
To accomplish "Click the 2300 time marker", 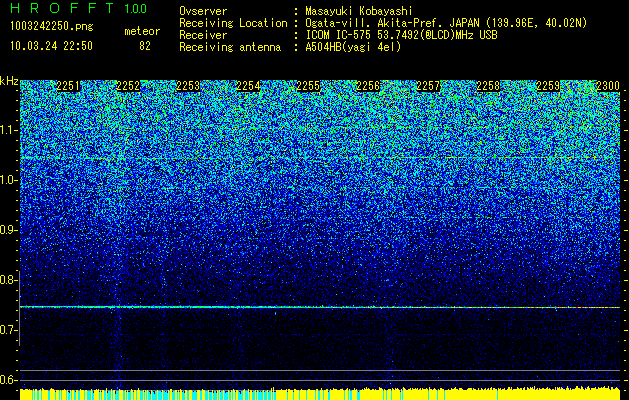I will tap(608, 86).
